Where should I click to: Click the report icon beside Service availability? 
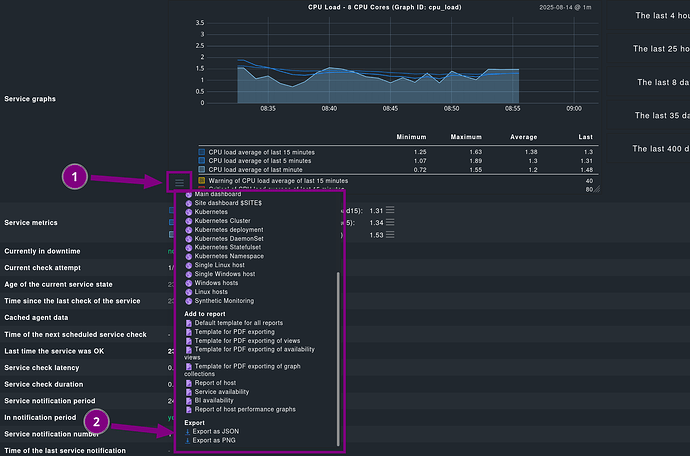(189, 391)
